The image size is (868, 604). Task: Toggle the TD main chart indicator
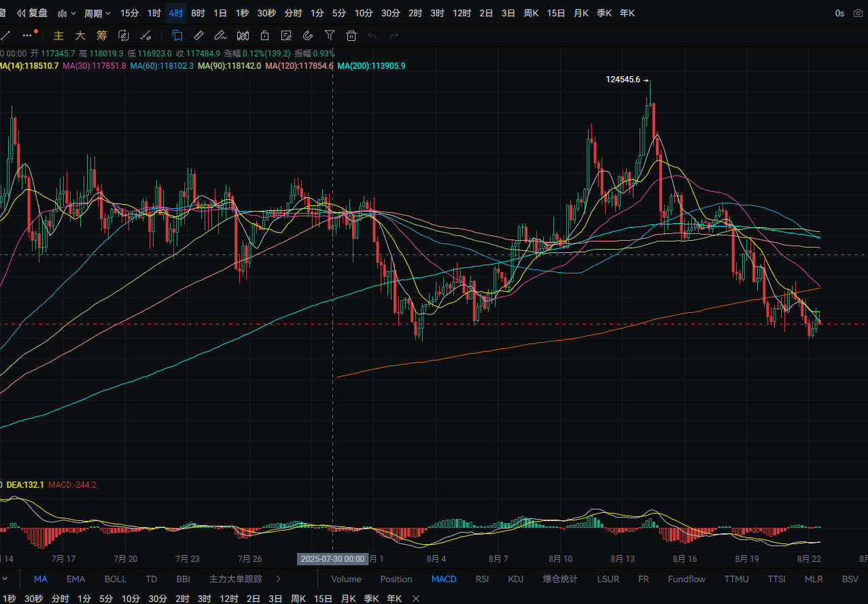pos(152,579)
